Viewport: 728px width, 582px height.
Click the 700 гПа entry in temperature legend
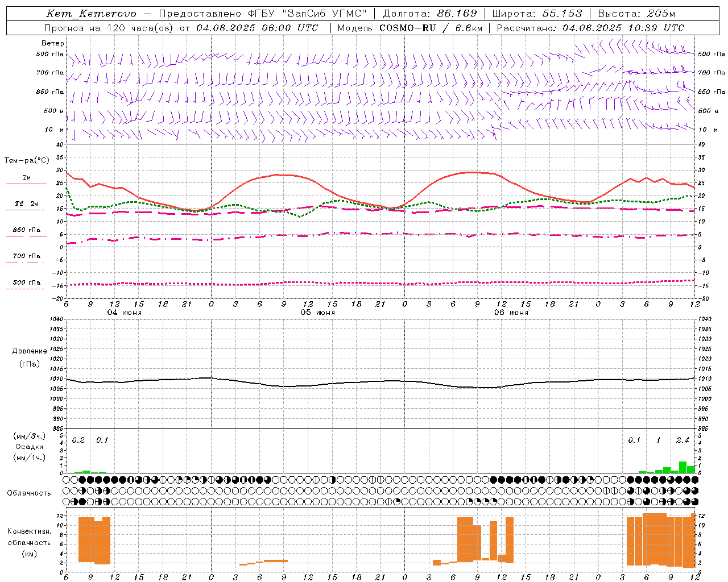27,256
